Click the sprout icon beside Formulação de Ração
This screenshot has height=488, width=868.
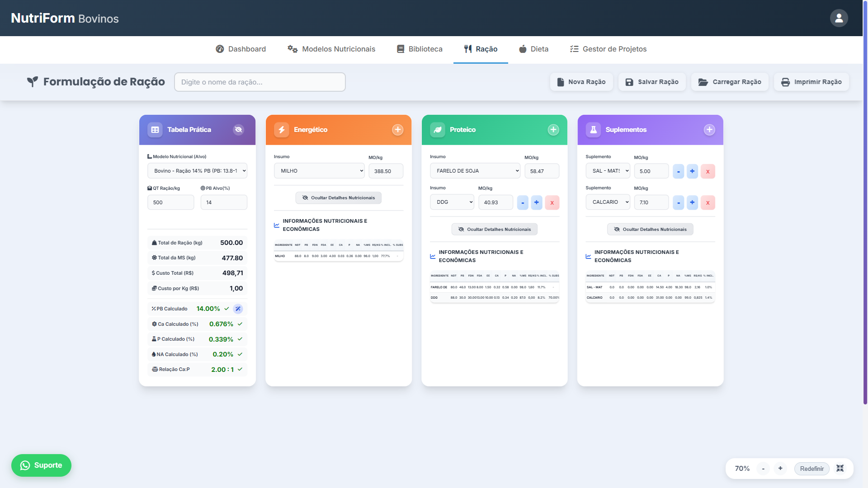point(33,82)
